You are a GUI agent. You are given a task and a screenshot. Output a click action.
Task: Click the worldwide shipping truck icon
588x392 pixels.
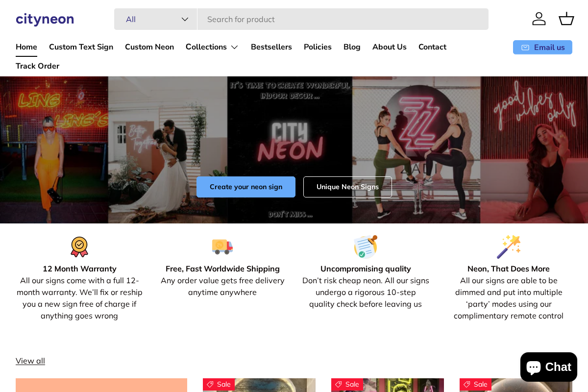click(x=222, y=246)
